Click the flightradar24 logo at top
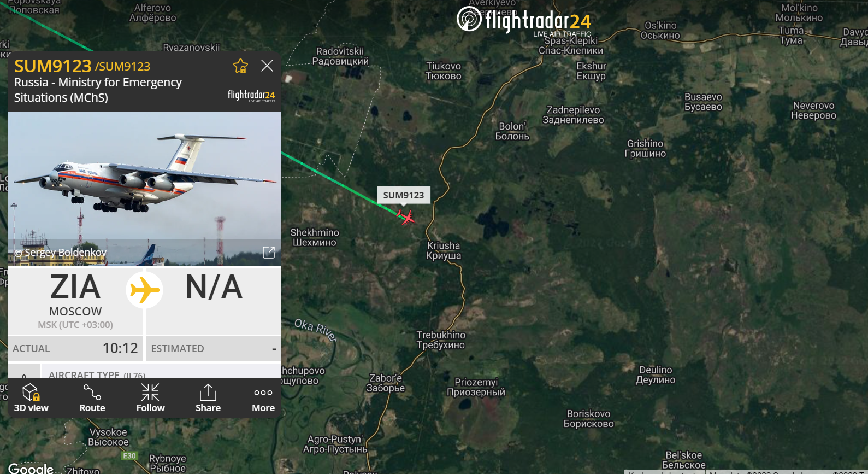Screen dimensions: 868x474 [x=524, y=21]
